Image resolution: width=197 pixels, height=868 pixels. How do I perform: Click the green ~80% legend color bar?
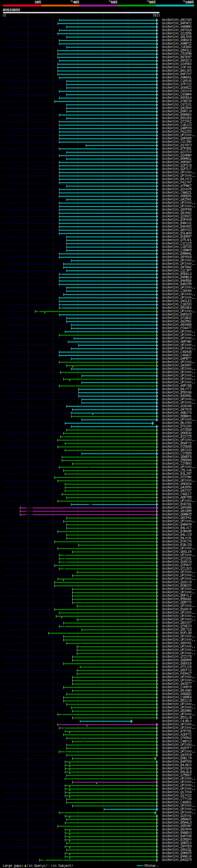(137, 6)
